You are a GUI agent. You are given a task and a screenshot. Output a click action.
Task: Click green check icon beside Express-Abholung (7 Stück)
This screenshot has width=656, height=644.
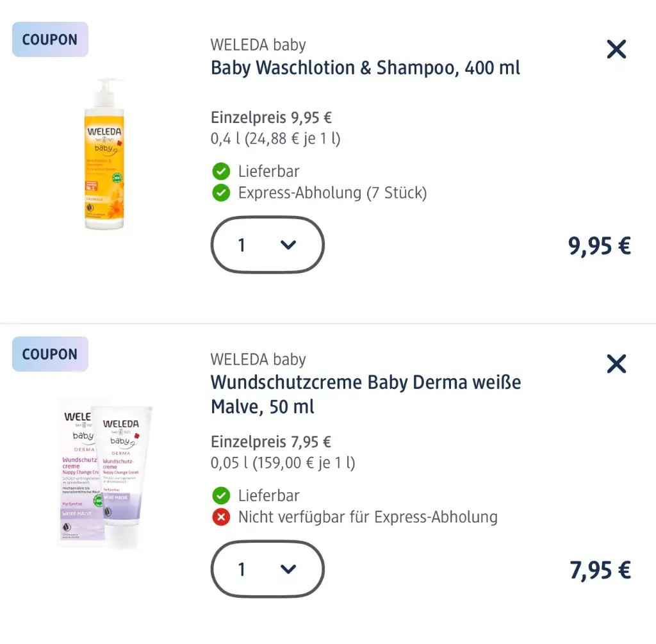coord(221,193)
